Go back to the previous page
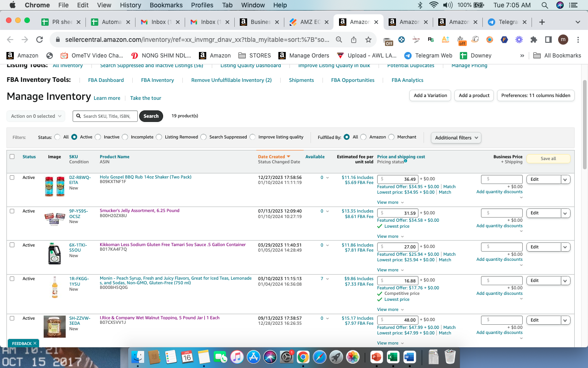 click(10, 40)
